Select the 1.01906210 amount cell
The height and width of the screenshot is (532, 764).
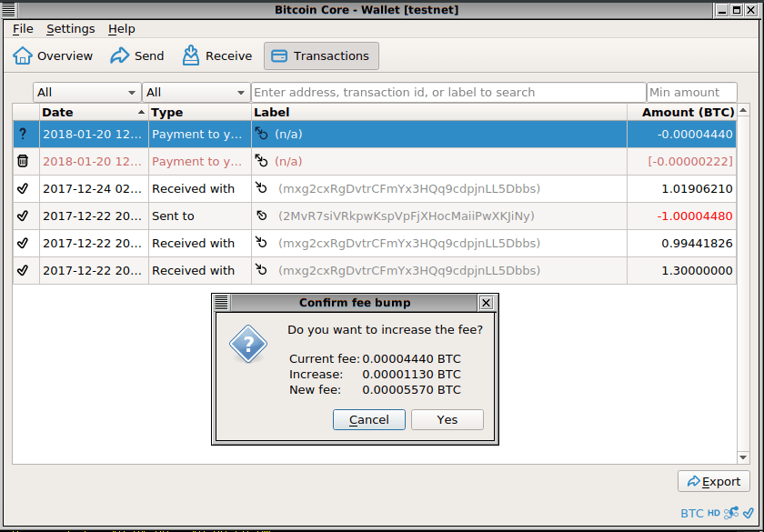(x=681, y=188)
